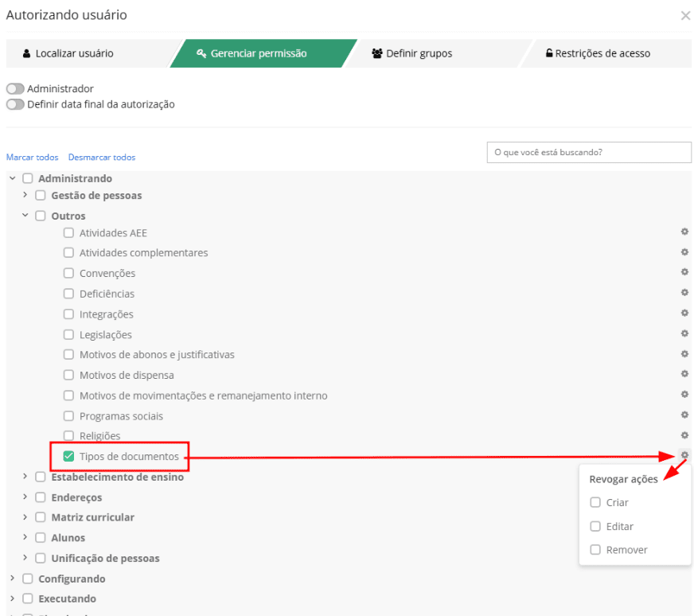
Task: Click the gear icon for Deficiências
Action: tap(684, 293)
